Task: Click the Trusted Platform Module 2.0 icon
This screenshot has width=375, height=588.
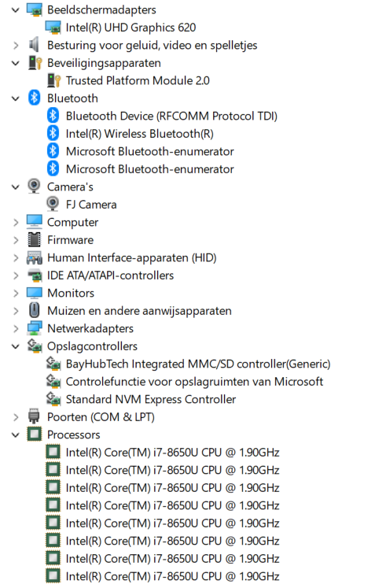Action: coord(54,80)
